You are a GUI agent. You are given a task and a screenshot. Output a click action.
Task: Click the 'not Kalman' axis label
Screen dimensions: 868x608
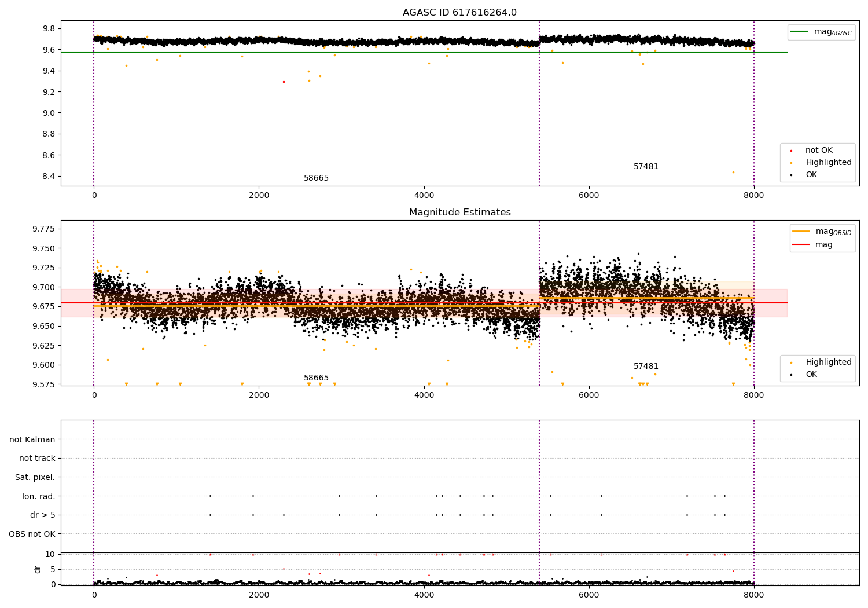pos(32,440)
